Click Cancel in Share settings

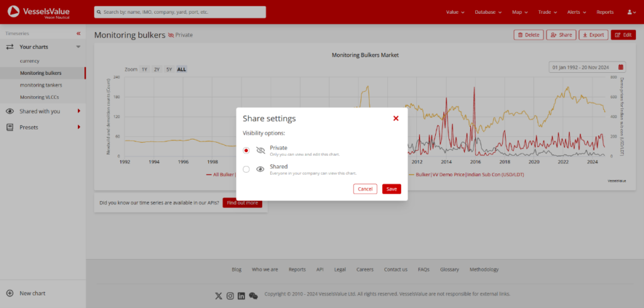pyautogui.click(x=365, y=189)
